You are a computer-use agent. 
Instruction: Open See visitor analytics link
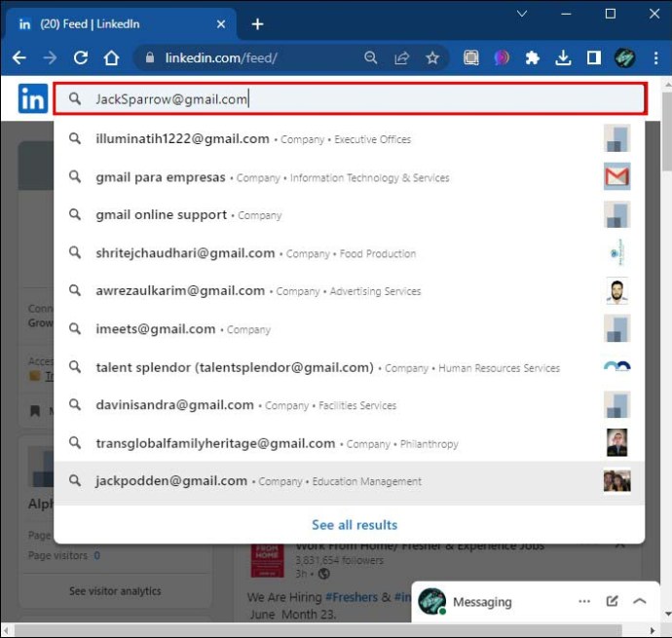pos(115,590)
